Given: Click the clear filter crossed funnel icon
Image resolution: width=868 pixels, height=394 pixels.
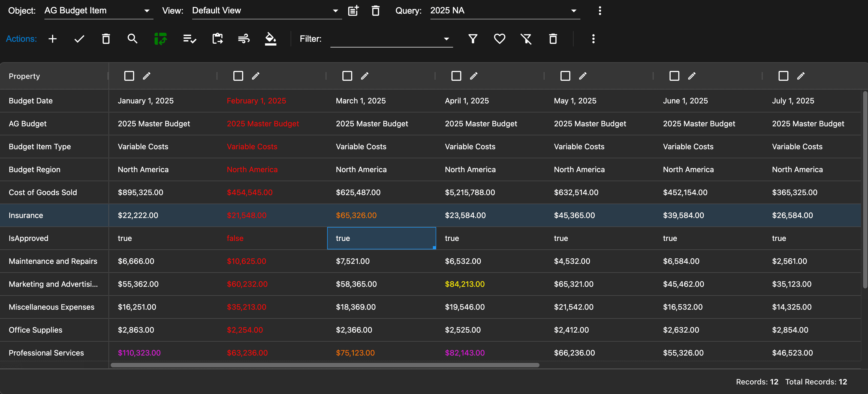Looking at the screenshot, I should pyautogui.click(x=526, y=39).
